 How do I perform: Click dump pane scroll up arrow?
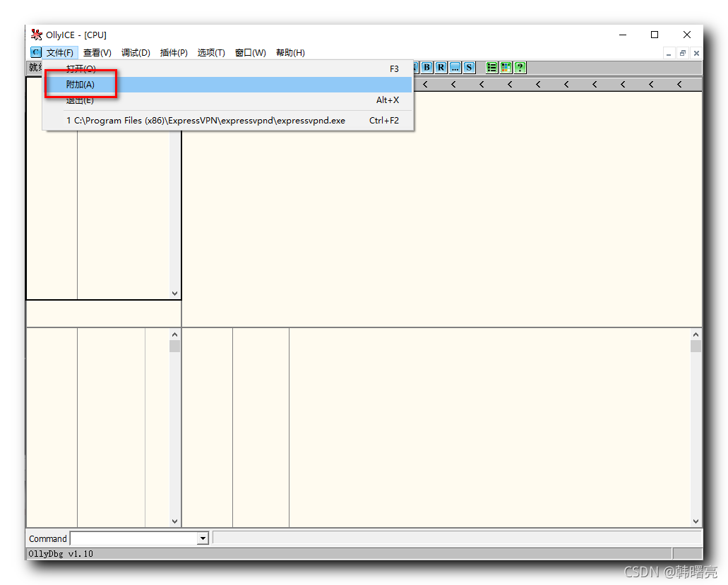[x=174, y=334]
